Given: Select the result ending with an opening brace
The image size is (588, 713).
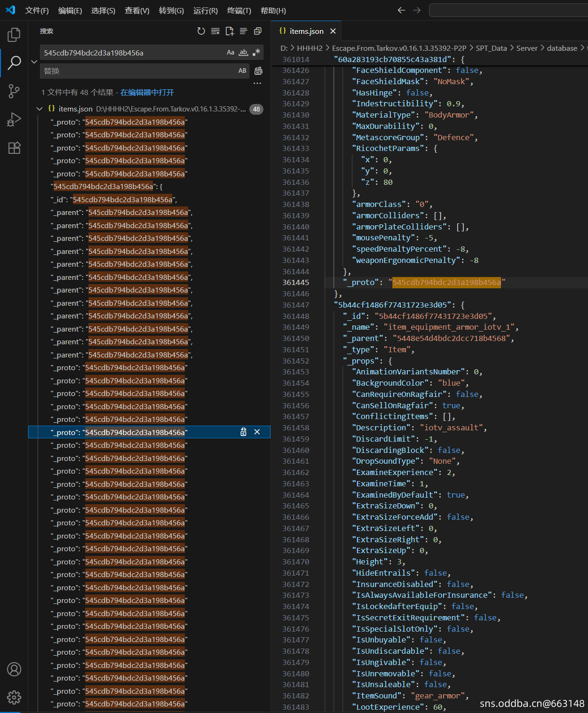Looking at the screenshot, I should (149, 186).
